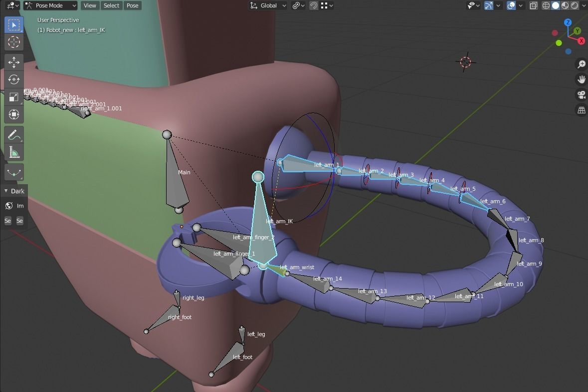Open the pivot point dropdown
588x392 pixels.
click(299, 5)
